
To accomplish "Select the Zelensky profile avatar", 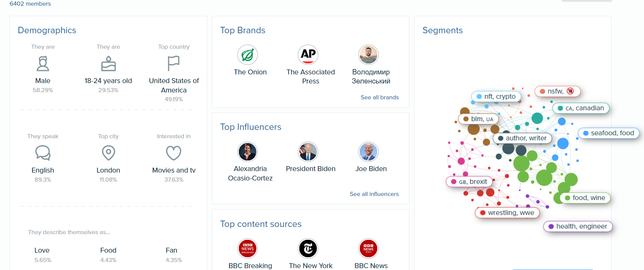I will click(368, 55).
